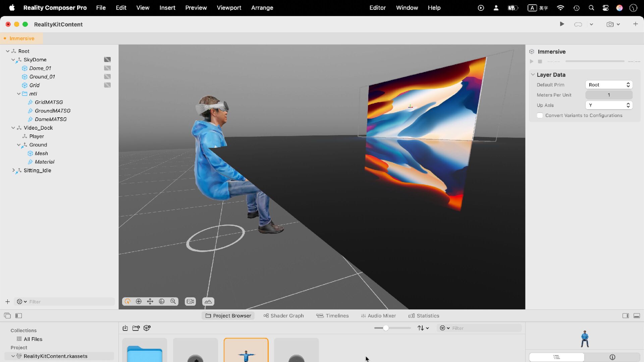This screenshot has width=644, height=362.
Task: Select the list view segment in preview panel
Action: click(556, 357)
